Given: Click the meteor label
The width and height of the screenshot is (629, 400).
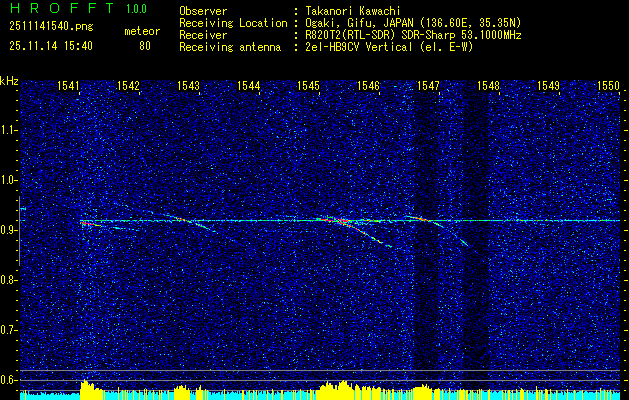Looking at the screenshot, I should point(141,31).
